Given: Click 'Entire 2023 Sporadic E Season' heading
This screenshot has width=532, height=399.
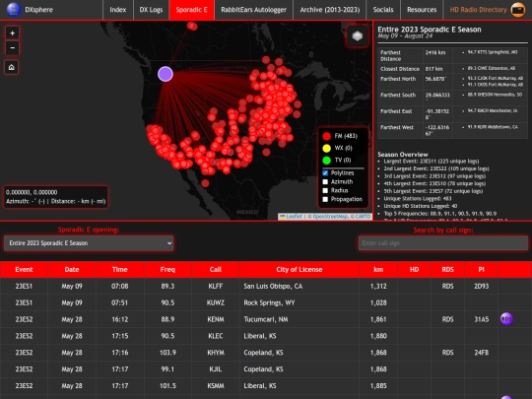Looking at the screenshot, I should click(430, 30).
